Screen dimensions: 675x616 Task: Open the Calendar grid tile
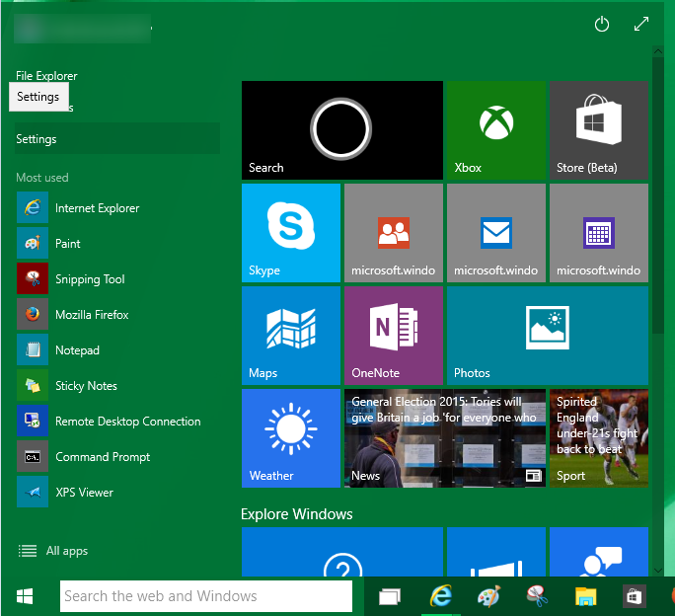click(x=599, y=233)
